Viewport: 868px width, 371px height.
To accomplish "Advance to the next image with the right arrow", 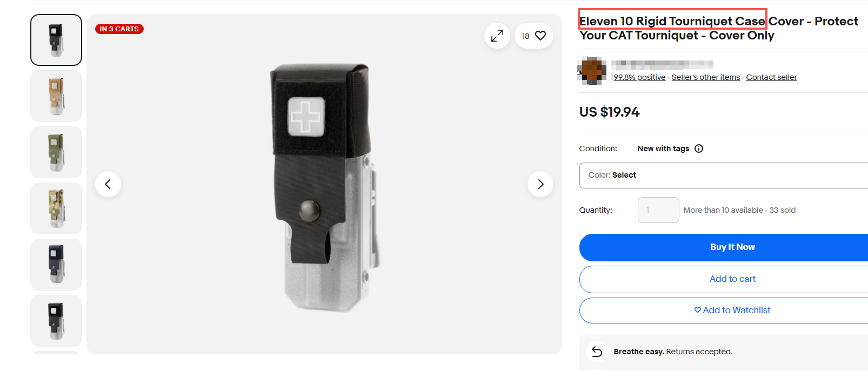I will click(x=540, y=184).
